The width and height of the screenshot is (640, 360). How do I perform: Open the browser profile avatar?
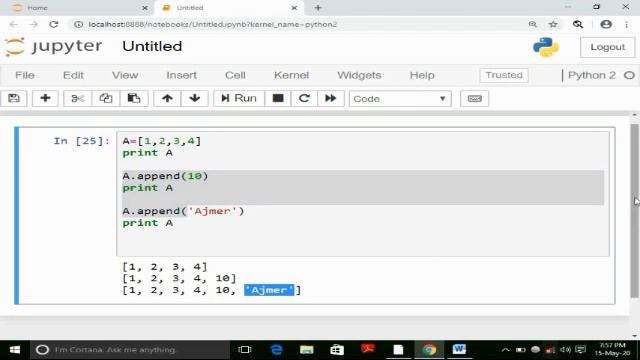pyautogui.click(x=606, y=24)
